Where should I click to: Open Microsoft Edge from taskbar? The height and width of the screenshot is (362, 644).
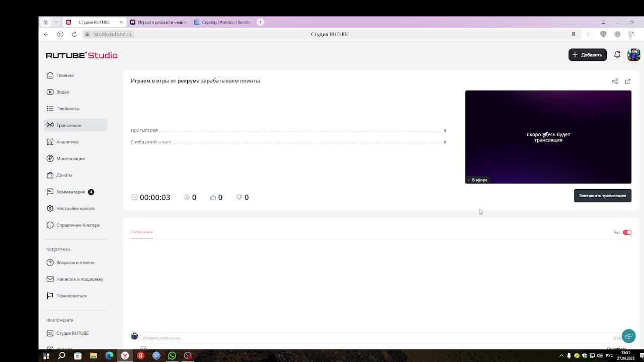(109, 356)
